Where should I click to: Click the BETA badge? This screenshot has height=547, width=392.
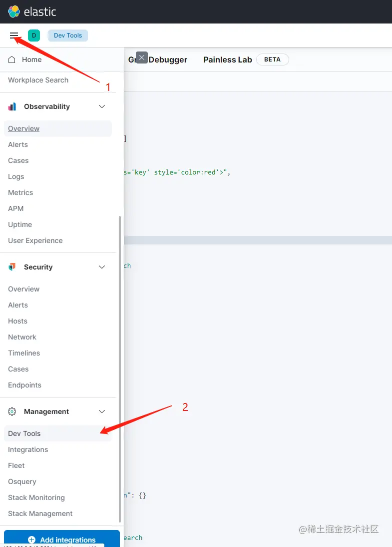[273, 59]
